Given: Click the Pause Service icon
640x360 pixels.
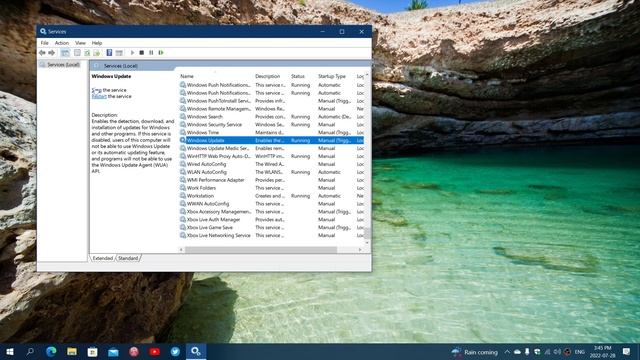Looking at the screenshot, I should 151,53.
